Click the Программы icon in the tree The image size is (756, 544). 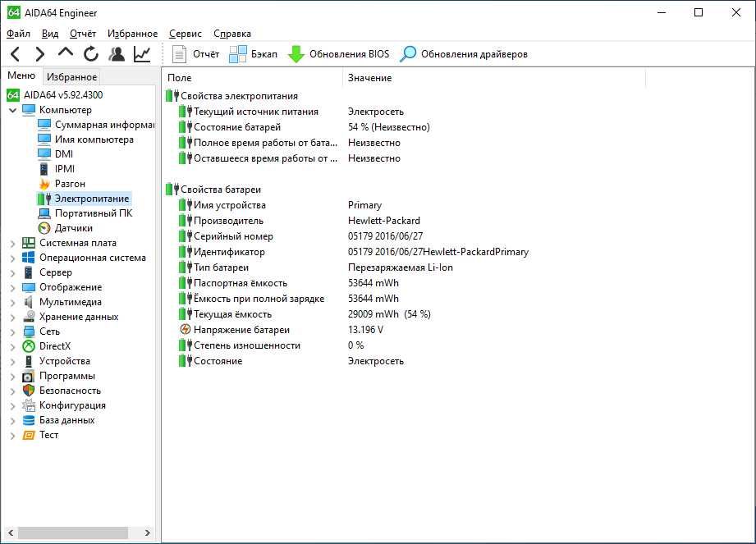click(29, 376)
